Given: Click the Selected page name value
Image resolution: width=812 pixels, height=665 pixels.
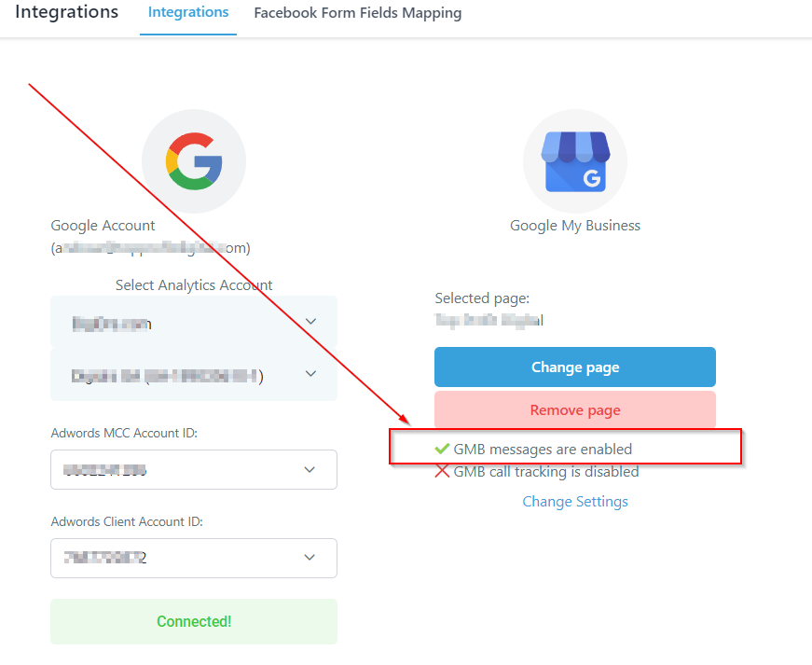Looking at the screenshot, I should click(489, 320).
